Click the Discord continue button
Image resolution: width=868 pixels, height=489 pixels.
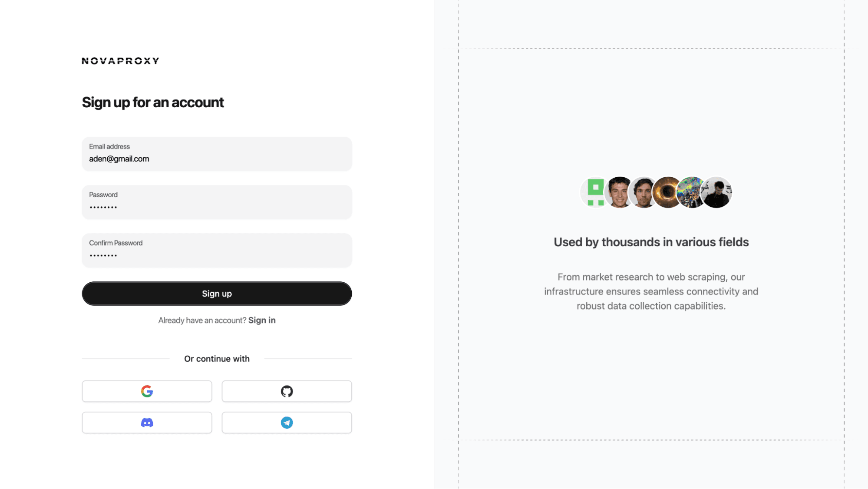point(147,422)
